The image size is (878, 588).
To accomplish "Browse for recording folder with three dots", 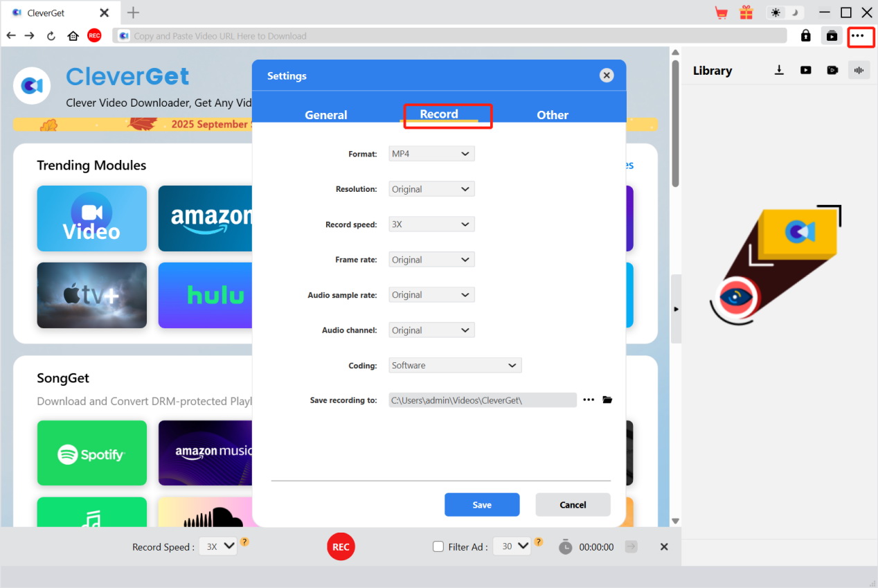I will point(589,400).
